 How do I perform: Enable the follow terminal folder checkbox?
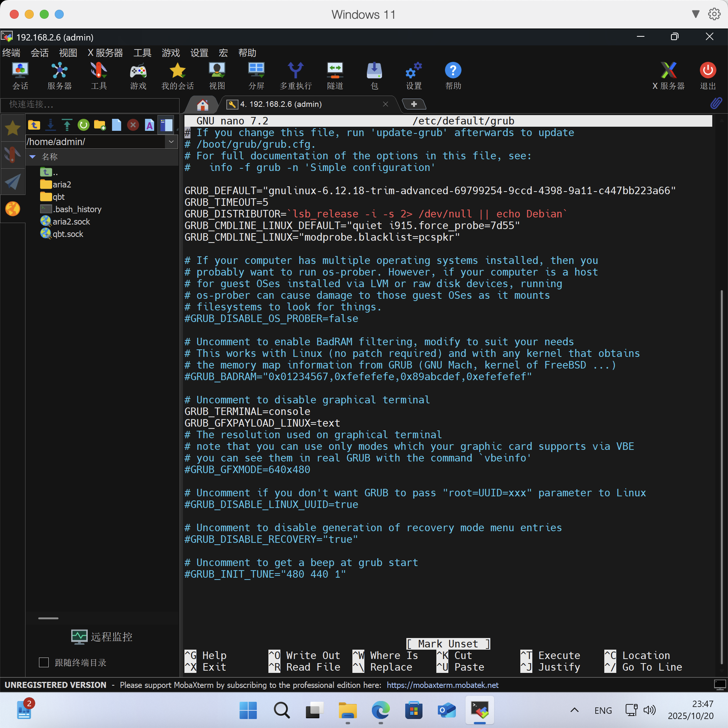(x=44, y=662)
